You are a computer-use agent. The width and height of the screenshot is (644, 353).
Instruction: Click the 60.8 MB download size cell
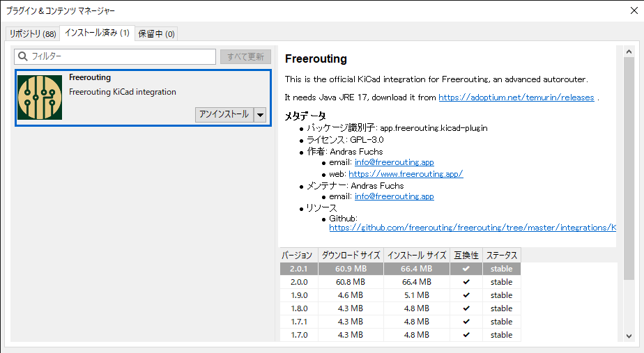(x=351, y=282)
